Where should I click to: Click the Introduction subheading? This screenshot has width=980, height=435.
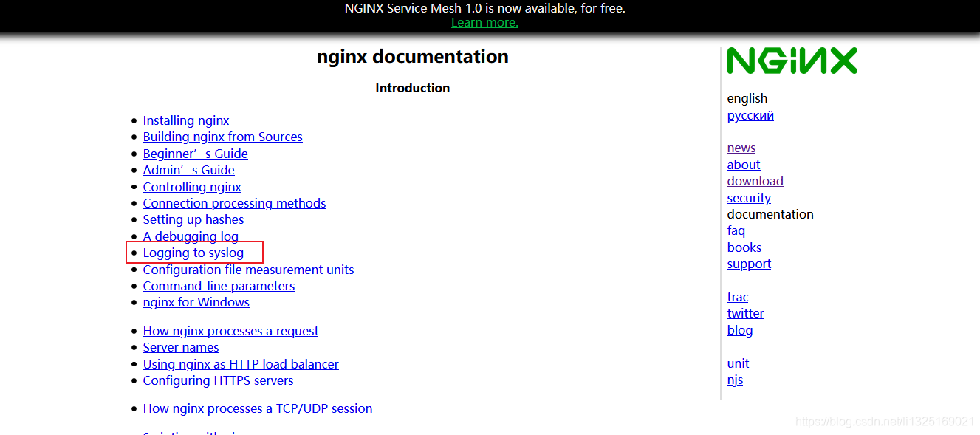coord(413,88)
